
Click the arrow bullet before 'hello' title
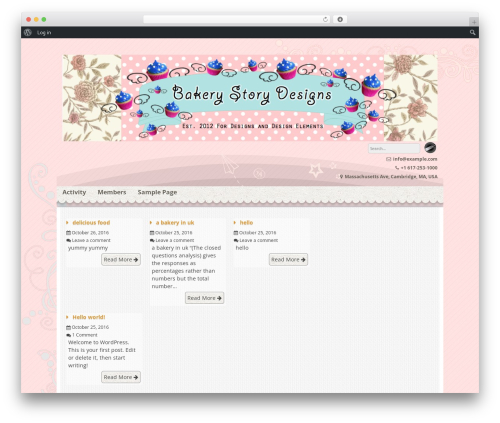(x=235, y=223)
